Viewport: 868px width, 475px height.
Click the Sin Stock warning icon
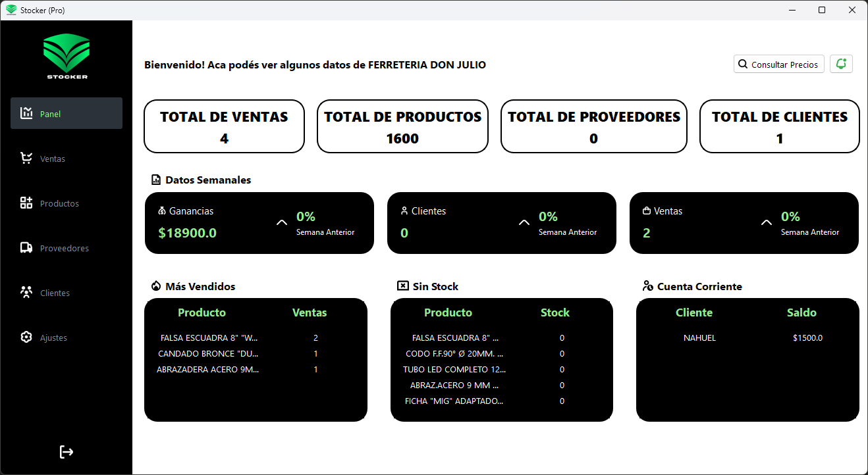pos(402,286)
